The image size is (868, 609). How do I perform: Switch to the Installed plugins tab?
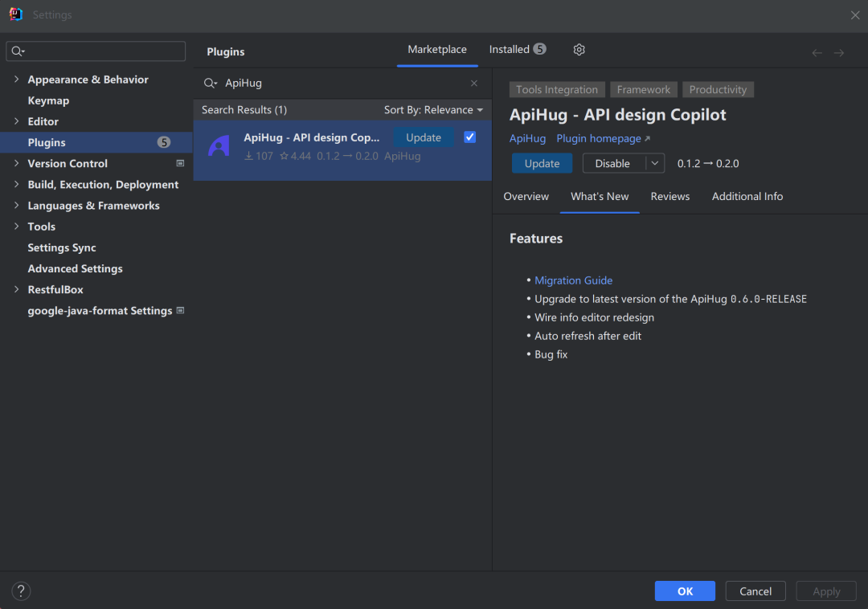coord(516,50)
